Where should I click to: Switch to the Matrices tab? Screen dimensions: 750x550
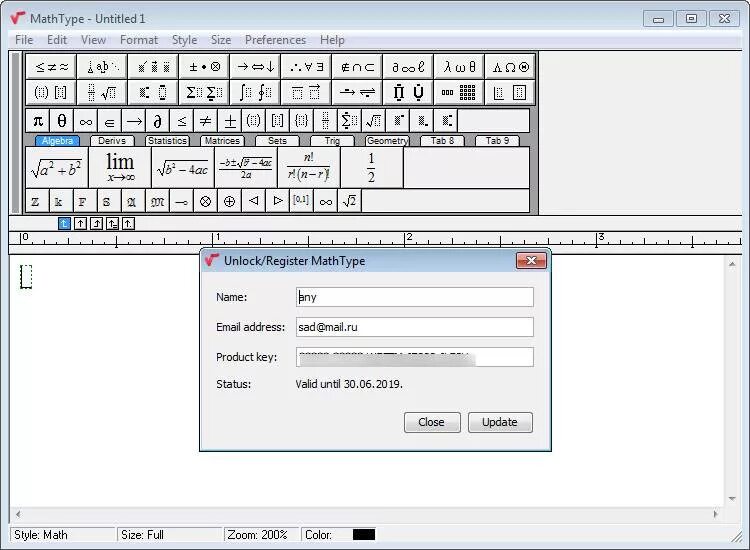click(222, 141)
